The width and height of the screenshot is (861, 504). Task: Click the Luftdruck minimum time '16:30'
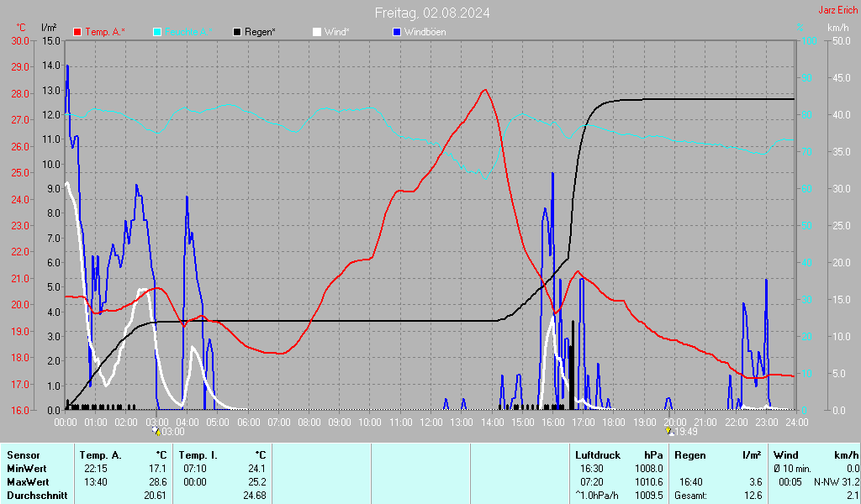[x=592, y=469]
